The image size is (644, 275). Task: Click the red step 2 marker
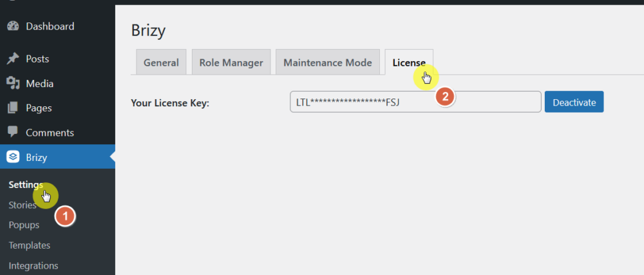tap(445, 97)
